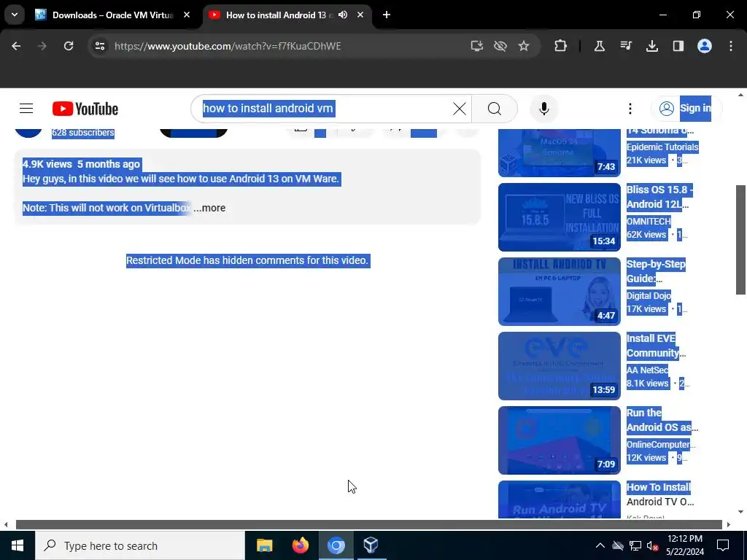747x560 pixels.
Task: Toggle the browser side panel
Action: click(x=678, y=46)
